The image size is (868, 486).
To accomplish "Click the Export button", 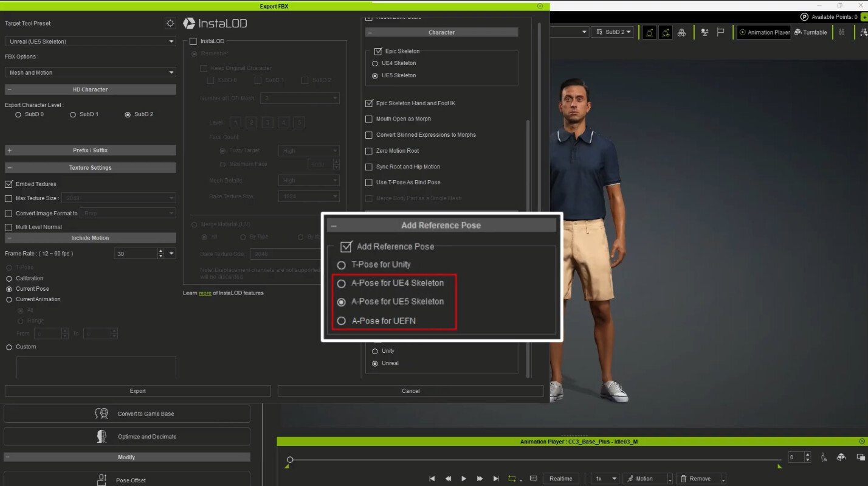I will point(138,391).
